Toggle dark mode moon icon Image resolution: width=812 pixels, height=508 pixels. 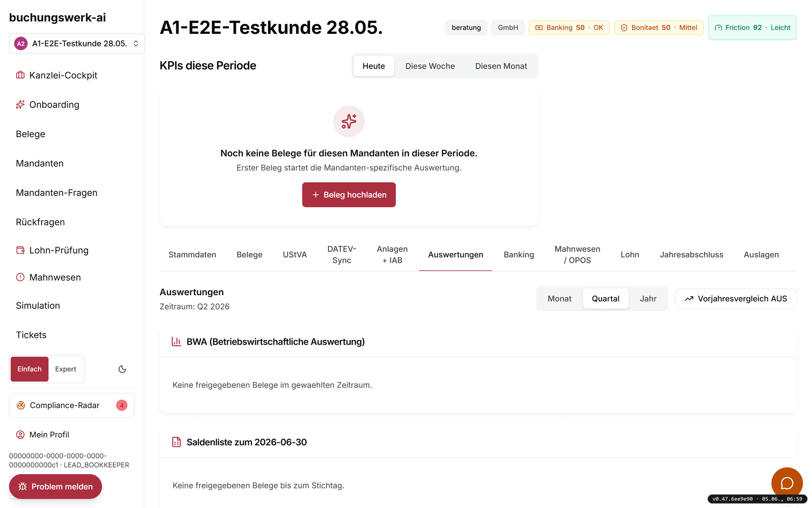click(x=122, y=369)
